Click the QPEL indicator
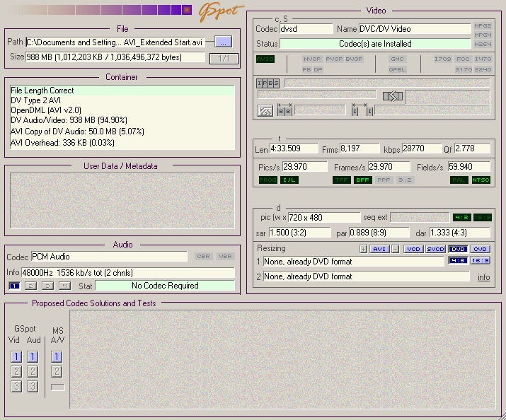Viewport: 506px width, 420px height. pos(397,69)
